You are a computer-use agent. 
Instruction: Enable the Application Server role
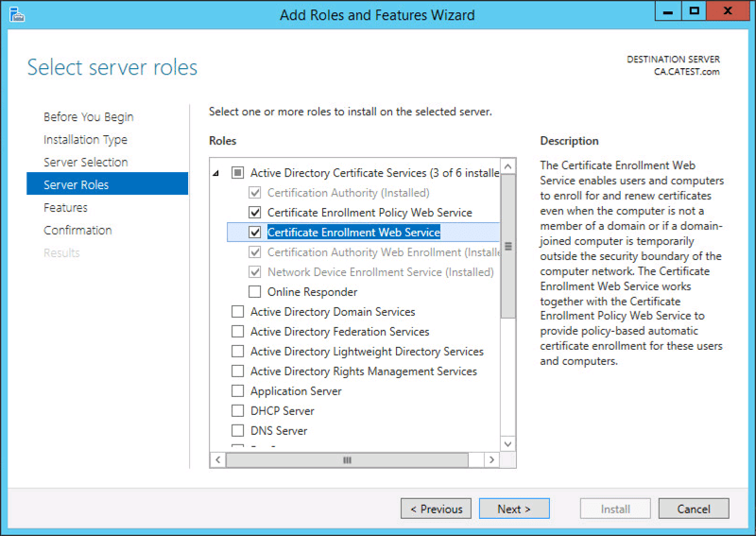[x=238, y=390]
